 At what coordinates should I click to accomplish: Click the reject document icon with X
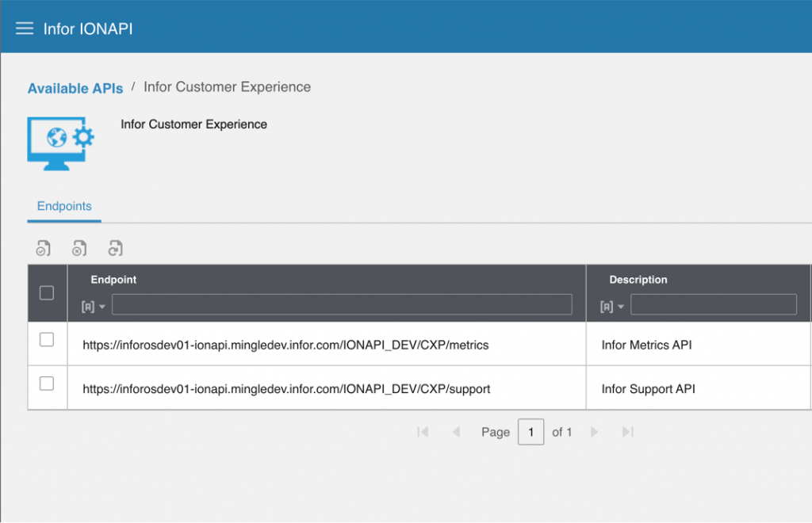click(x=79, y=248)
